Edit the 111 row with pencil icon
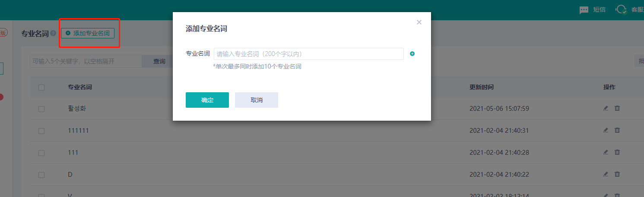The height and width of the screenshot is (197, 644). click(x=606, y=152)
